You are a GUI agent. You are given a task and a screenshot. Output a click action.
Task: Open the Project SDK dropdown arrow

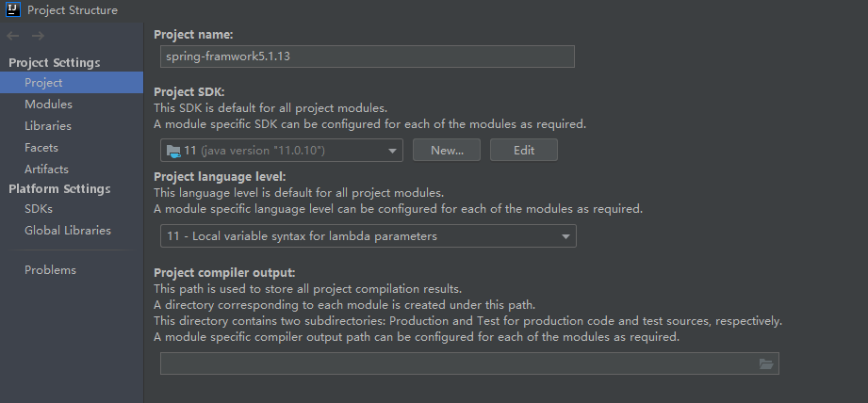[392, 151]
